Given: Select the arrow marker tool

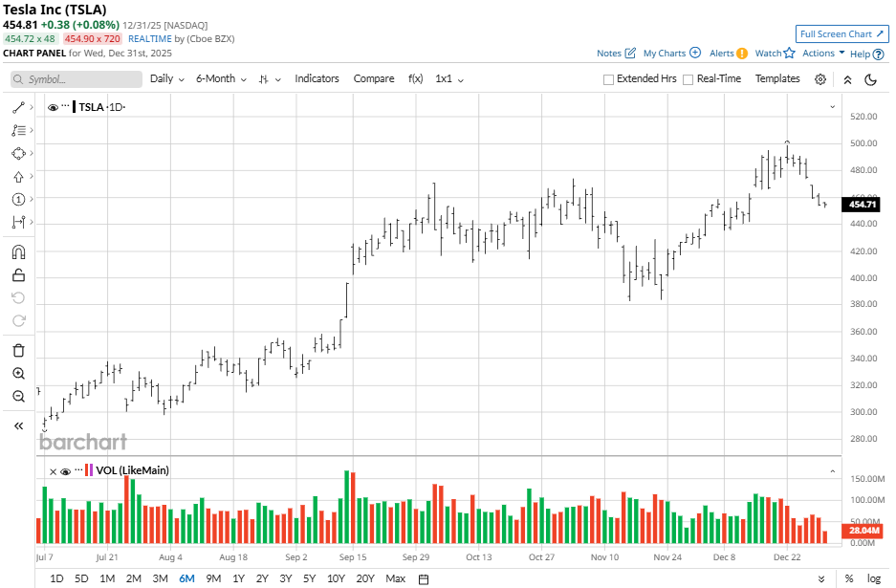Looking at the screenshot, I should point(18,177).
